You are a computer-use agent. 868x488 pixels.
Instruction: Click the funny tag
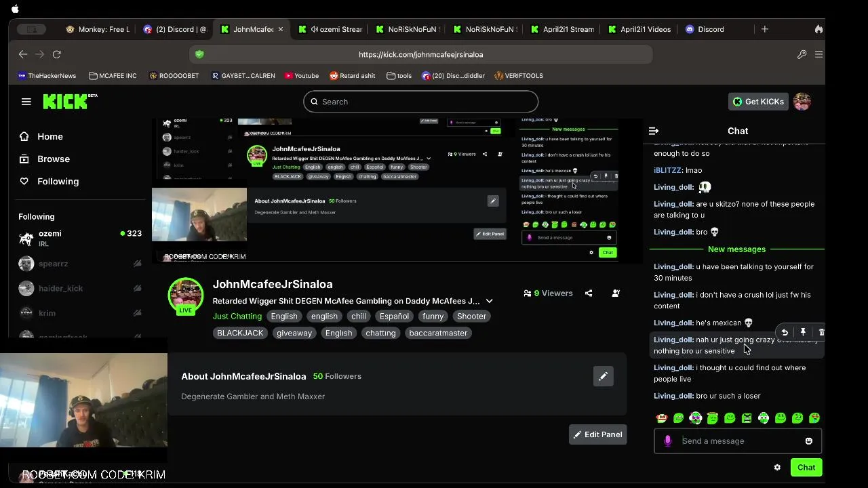(433, 317)
